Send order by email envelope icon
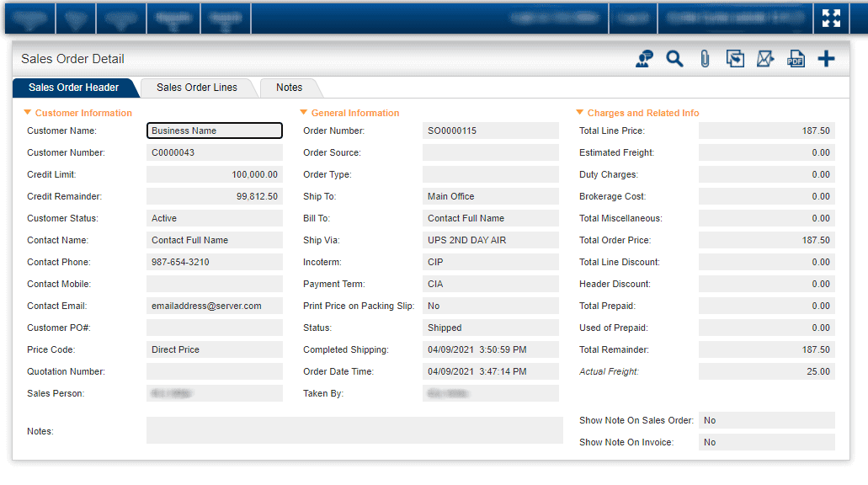This screenshot has height=485, width=868. pos(765,59)
